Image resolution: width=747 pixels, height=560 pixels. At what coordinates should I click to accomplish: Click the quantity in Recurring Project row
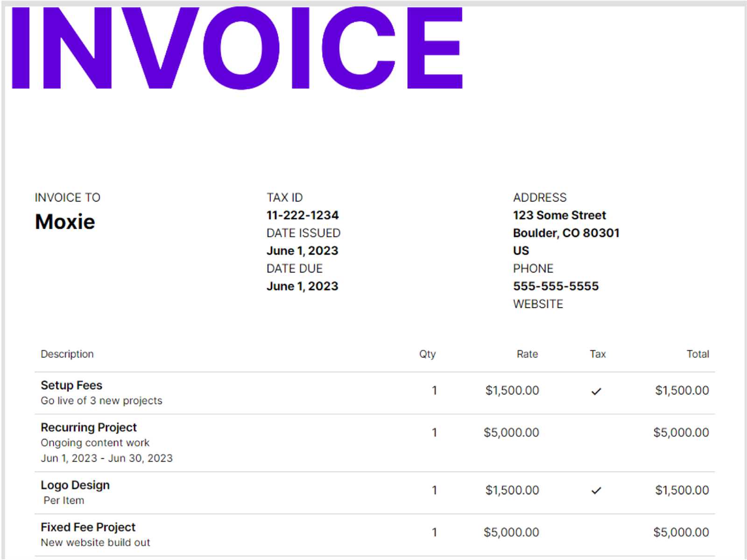[435, 433]
